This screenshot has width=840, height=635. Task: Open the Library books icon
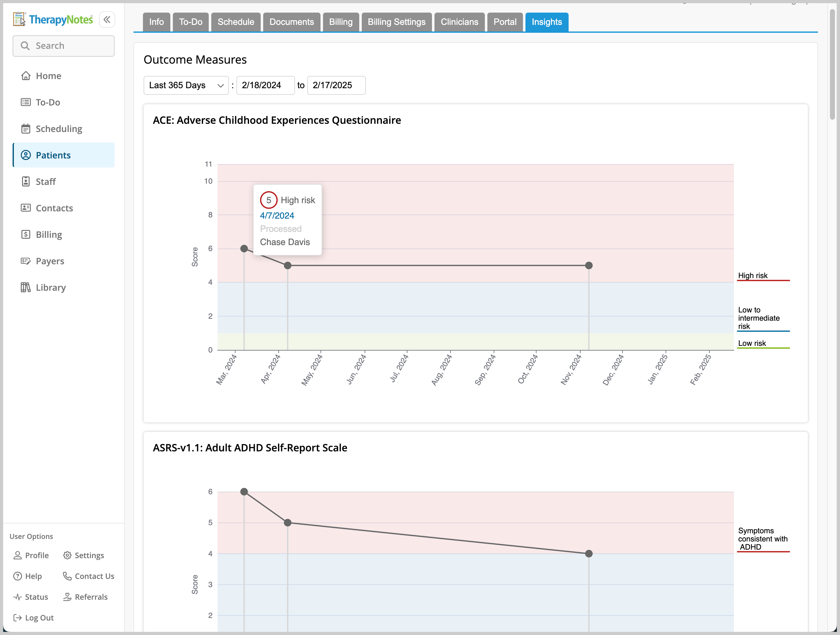(x=26, y=288)
